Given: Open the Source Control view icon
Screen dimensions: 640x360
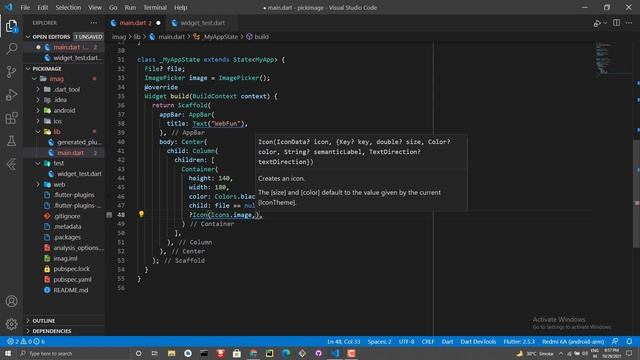Looking at the screenshot, I should (11, 72).
